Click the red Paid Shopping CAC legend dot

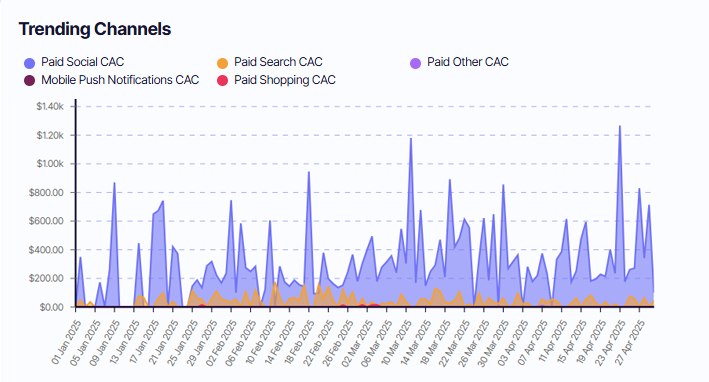point(222,81)
